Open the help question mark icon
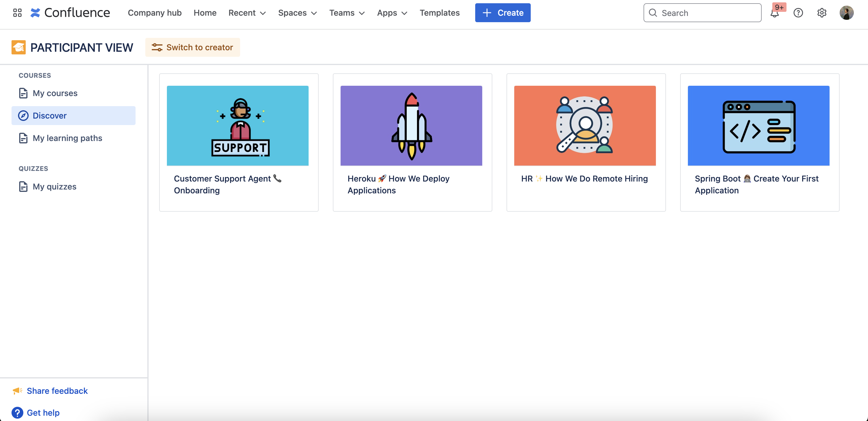Viewport: 868px width, 421px height. click(x=798, y=13)
